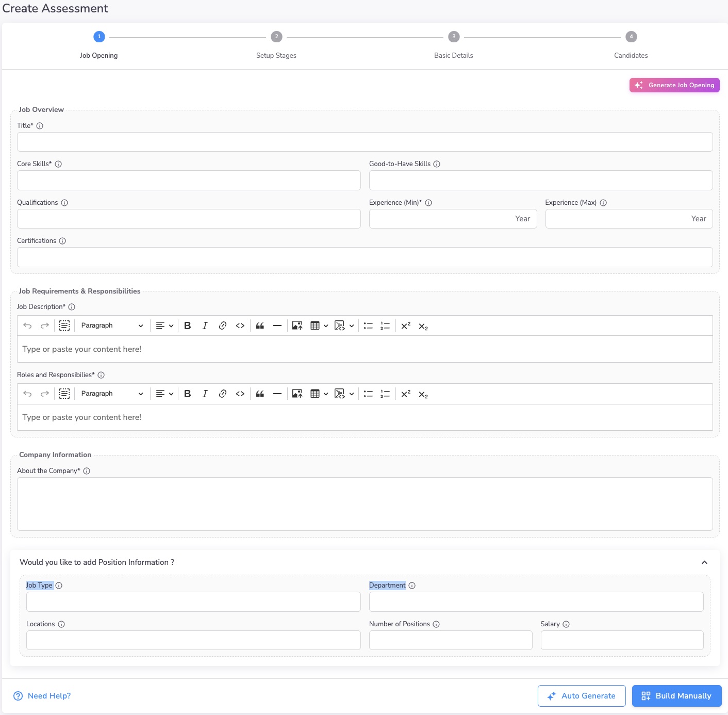Apply superscript in the Job Description editor
This screenshot has width=728, height=715.
405,326
